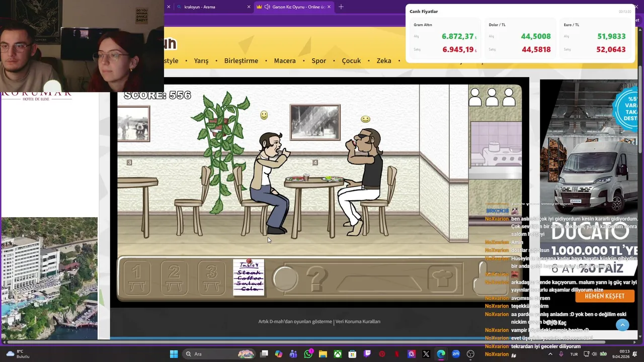
Task: Open Zoom from the taskbar
Action: coord(456,354)
